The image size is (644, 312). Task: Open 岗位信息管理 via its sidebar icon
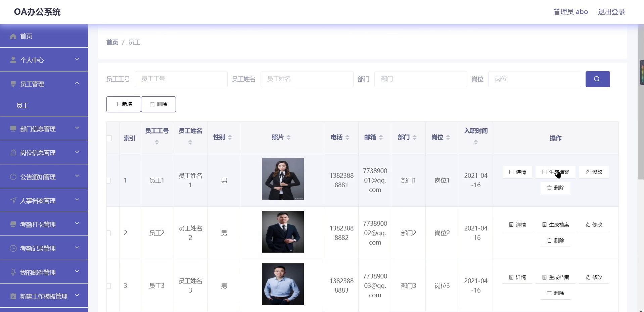click(x=13, y=153)
